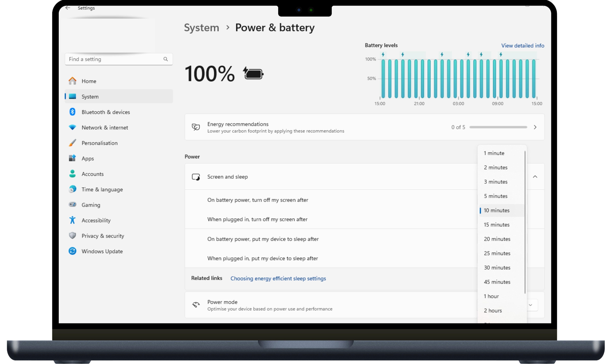Image resolution: width=612 pixels, height=364 pixels.
Task: Click the Apps icon in sidebar
Action: (x=72, y=158)
